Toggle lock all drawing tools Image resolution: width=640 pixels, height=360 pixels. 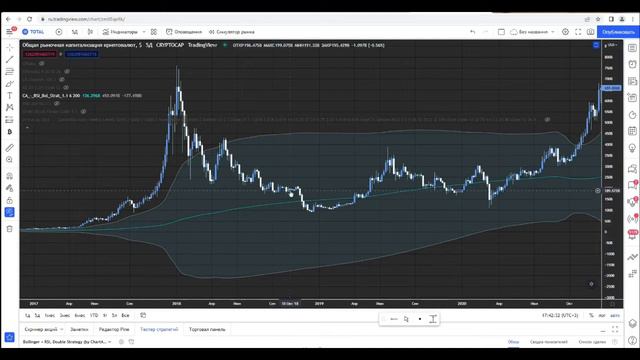tap(9, 200)
